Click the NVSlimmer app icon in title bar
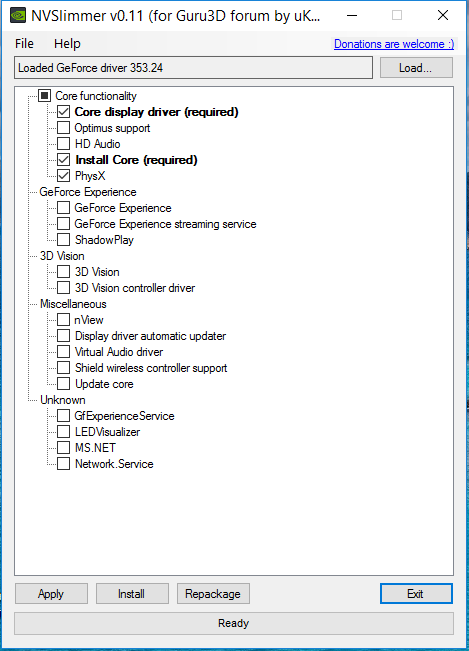469x651 pixels. point(18,16)
